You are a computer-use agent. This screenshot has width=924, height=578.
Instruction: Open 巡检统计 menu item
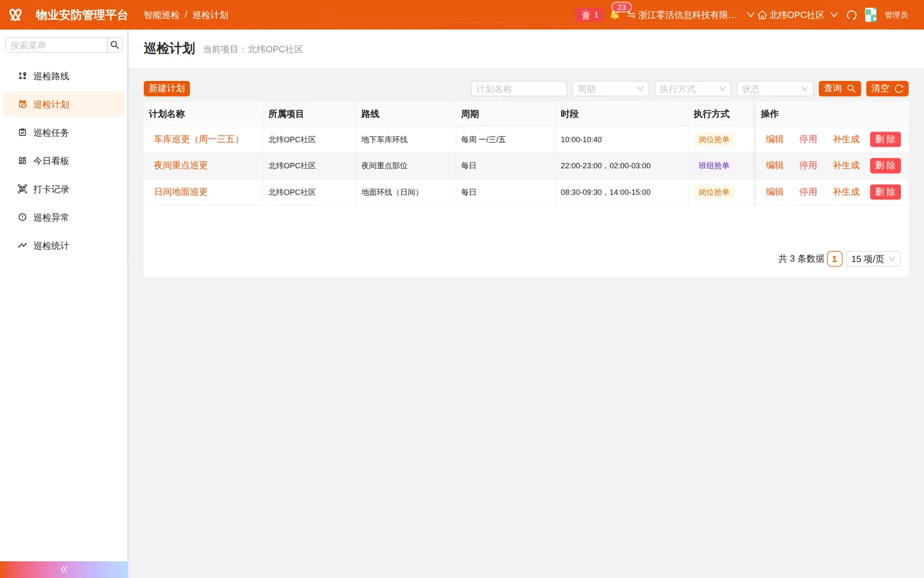coord(64,245)
